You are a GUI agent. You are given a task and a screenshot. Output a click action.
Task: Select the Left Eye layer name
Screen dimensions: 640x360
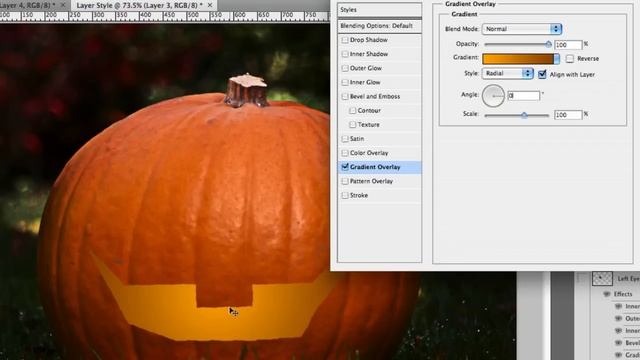pos(629,279)
